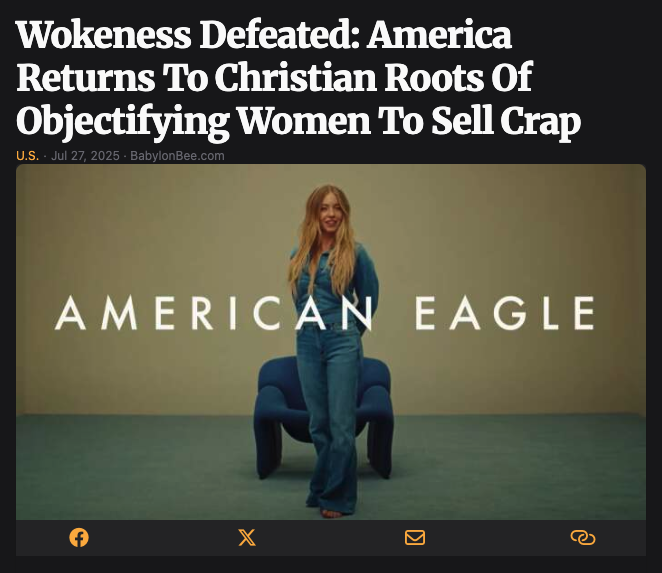
Task: Open the U.S. category link
Action: (27, 156)
